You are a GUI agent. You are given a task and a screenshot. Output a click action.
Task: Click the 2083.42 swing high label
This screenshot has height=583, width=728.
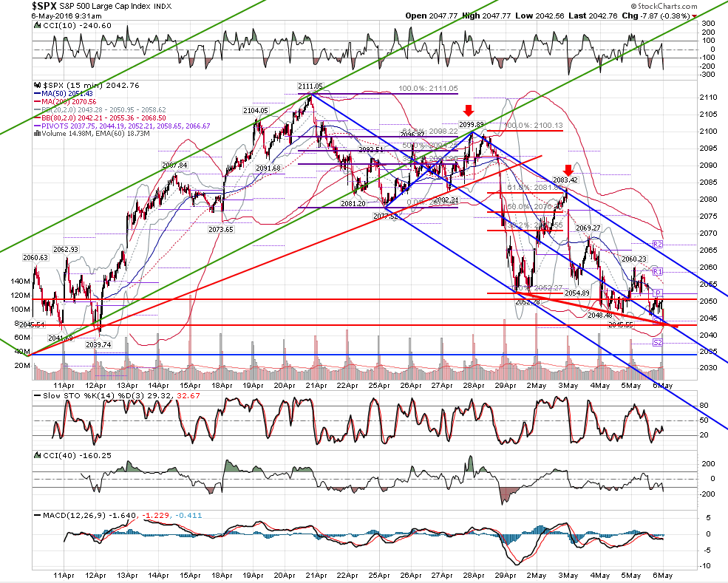click(565, 180)
